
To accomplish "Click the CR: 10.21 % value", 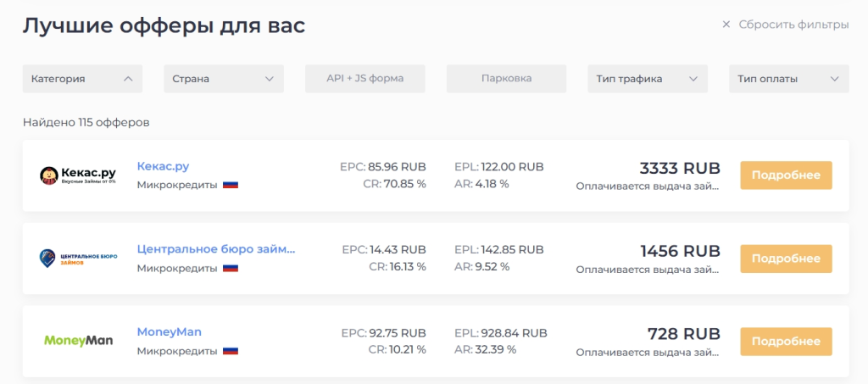I will pyautogui.click(x=397, y=350).
